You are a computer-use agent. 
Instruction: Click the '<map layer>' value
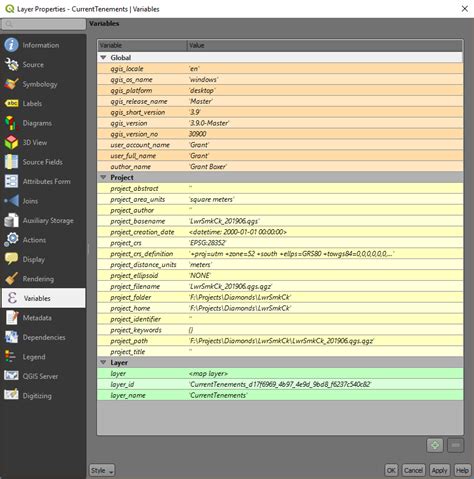[208, 374]
